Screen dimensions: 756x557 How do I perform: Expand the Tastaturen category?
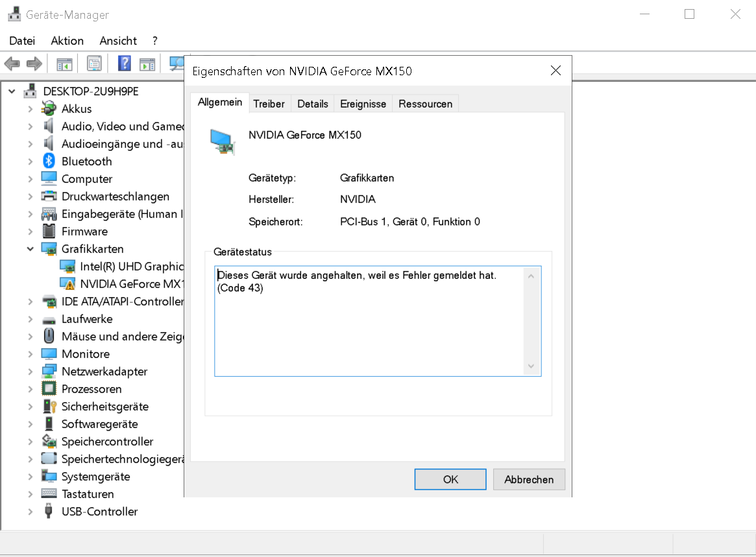[30, 494]
